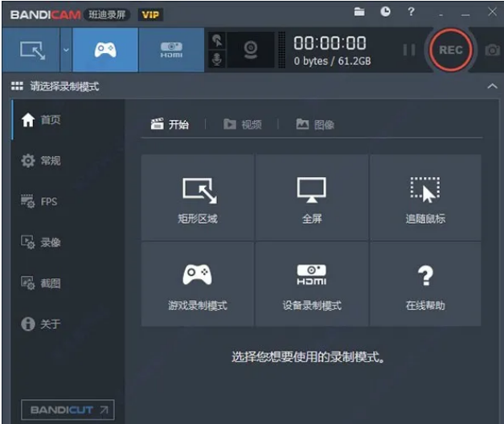Collapse the recording mode panel chevron

[492, 86]
